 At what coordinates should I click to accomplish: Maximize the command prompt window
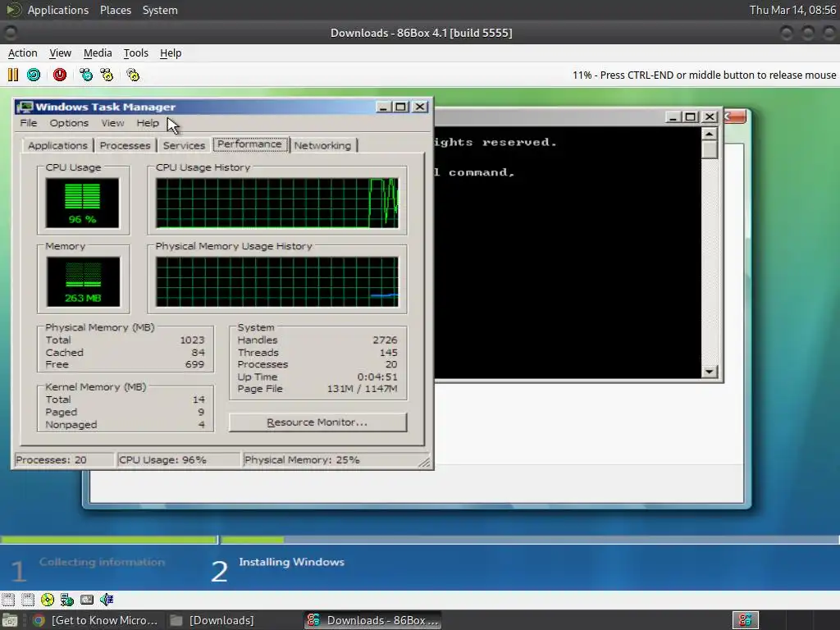point(691,116)
